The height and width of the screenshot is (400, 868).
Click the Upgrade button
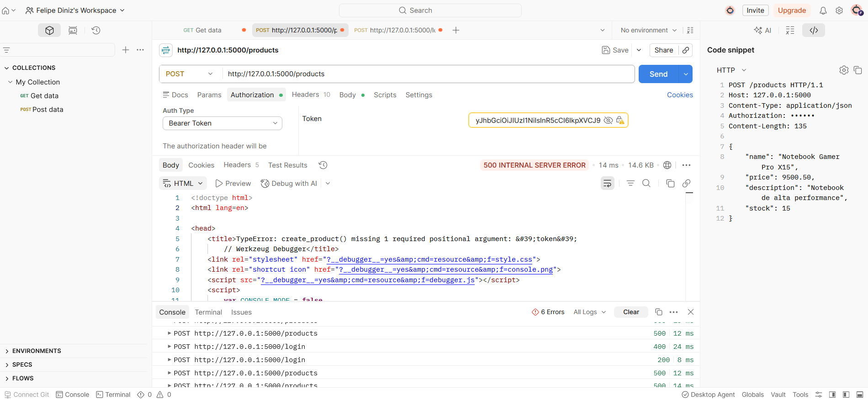[x=792, y=11]
